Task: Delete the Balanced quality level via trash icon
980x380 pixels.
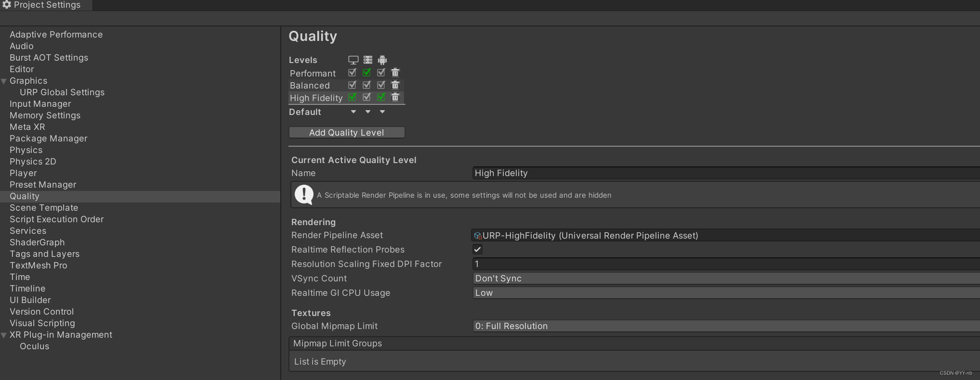Action: 395,85
